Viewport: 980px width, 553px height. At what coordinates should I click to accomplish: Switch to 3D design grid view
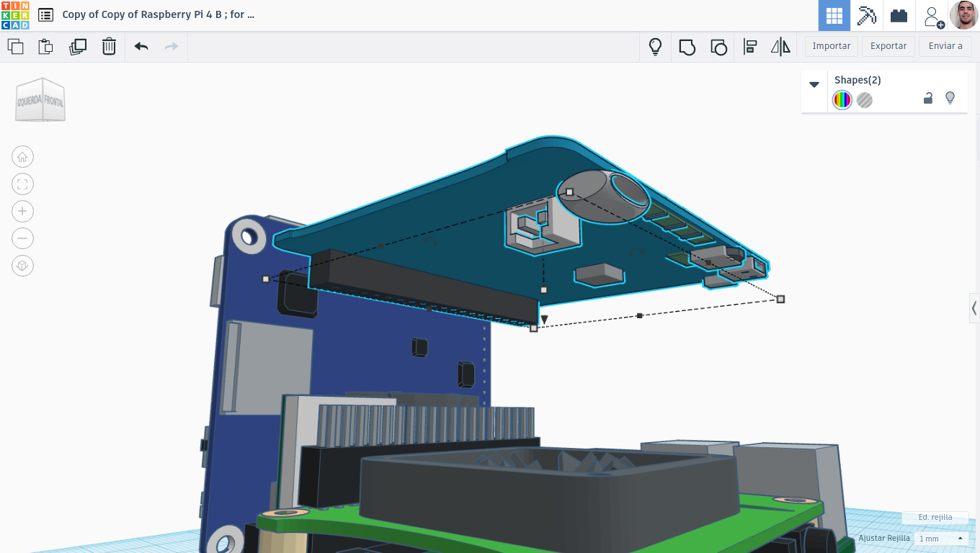pyautogui.click(x=834, y=15)
